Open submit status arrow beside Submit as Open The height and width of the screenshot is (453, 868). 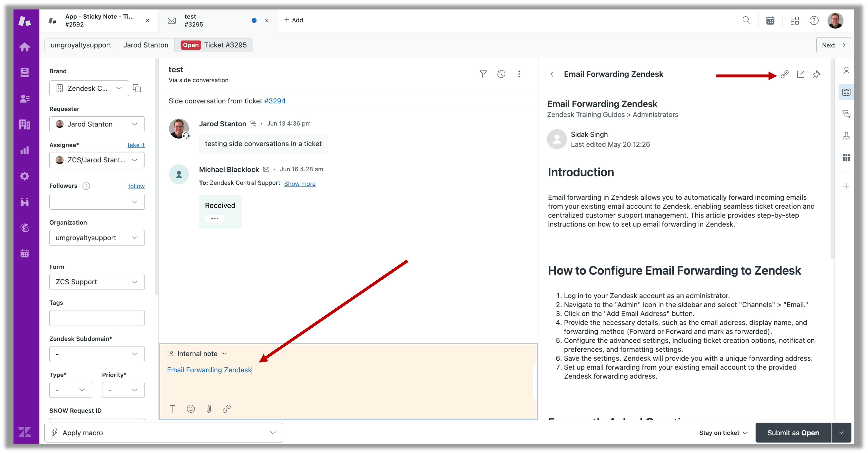[x=841, y=432]
